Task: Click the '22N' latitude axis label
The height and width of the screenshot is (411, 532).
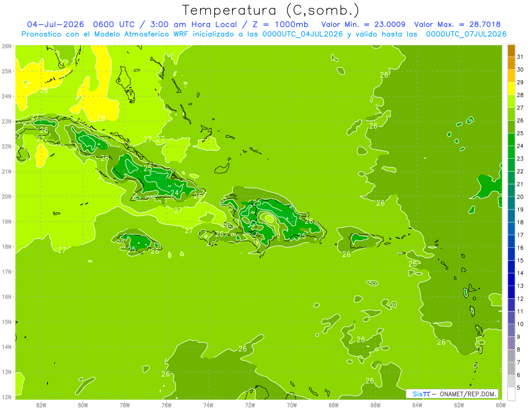Action: [x=7, y=146]
